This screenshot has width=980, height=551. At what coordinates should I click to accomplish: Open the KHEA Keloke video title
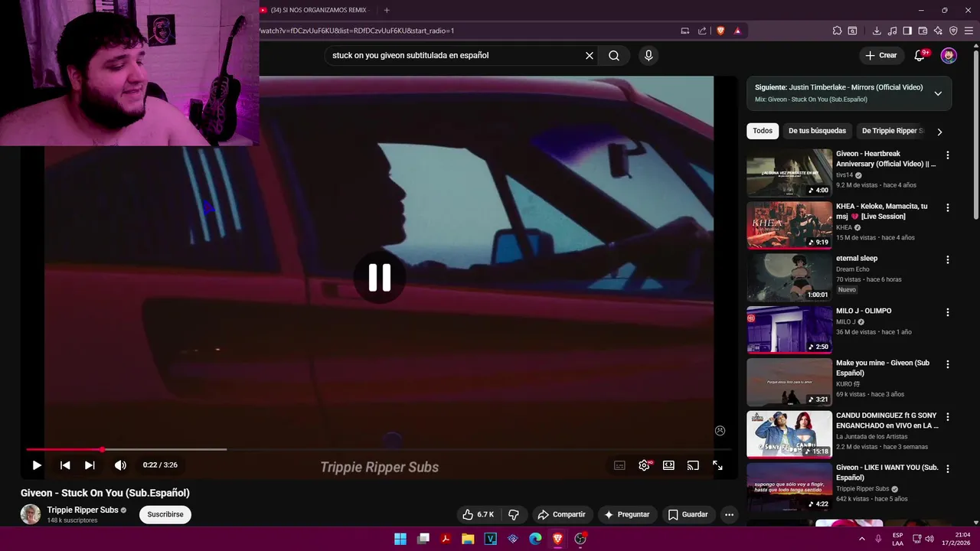[x=882, y=211]
